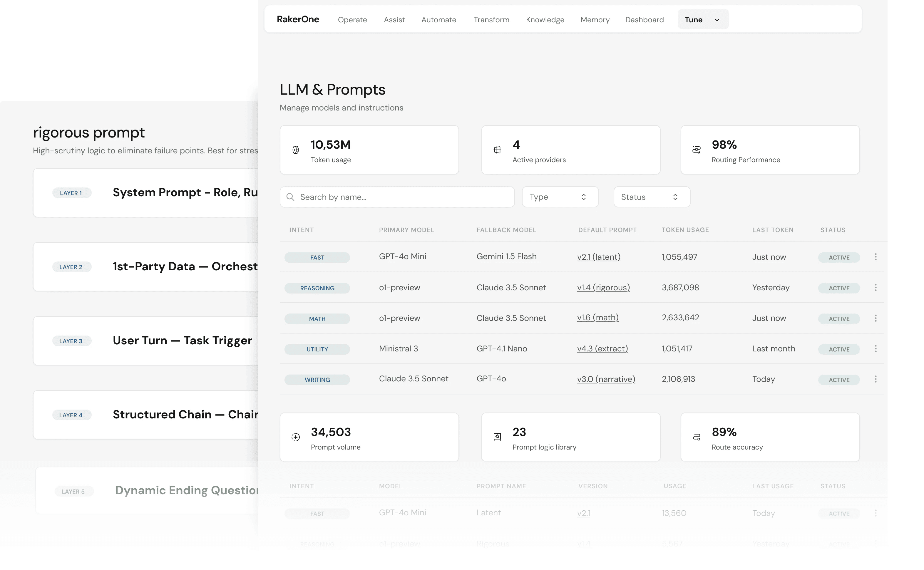Image resolution: width=924 pixels, height=570 pixels.
Task: Select the Knowledge menu item
Action: pos(545,20)
